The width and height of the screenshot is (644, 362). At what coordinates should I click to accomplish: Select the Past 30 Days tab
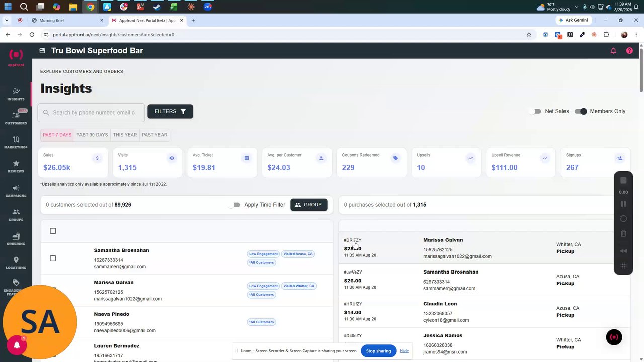92,135
